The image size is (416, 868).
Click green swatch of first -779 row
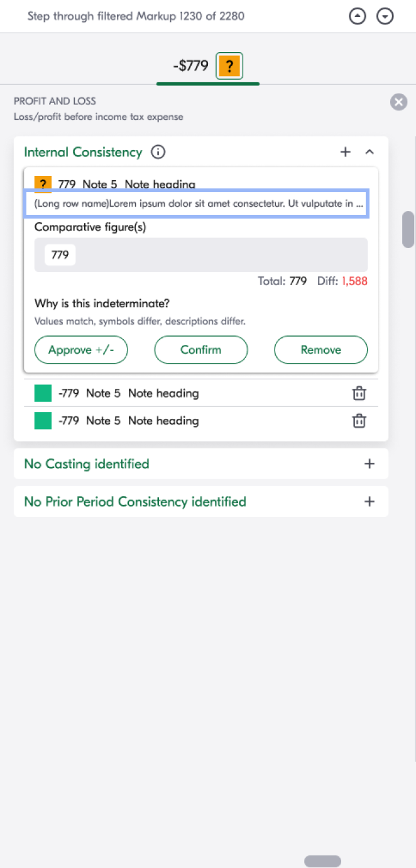(43, 394)
